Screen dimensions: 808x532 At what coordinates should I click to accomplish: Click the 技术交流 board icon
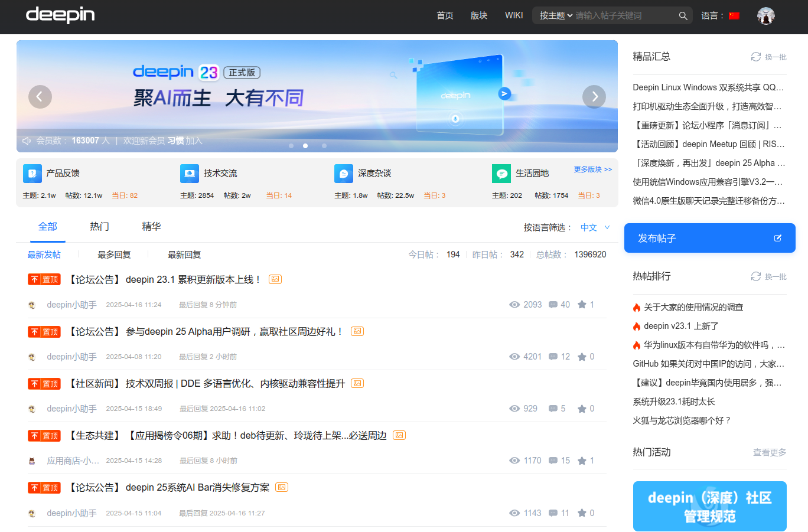point(190,174)
